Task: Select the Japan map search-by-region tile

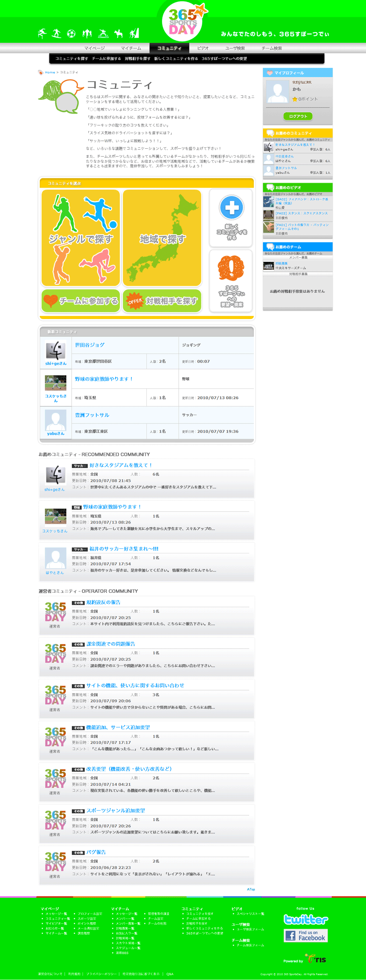Action: coord(162,238)
